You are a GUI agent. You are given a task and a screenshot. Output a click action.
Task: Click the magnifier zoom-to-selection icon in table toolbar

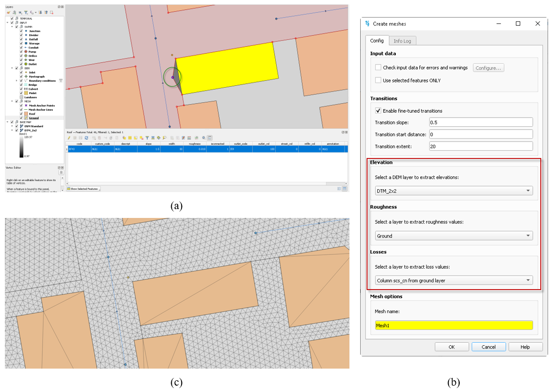[x=164, y=138]
